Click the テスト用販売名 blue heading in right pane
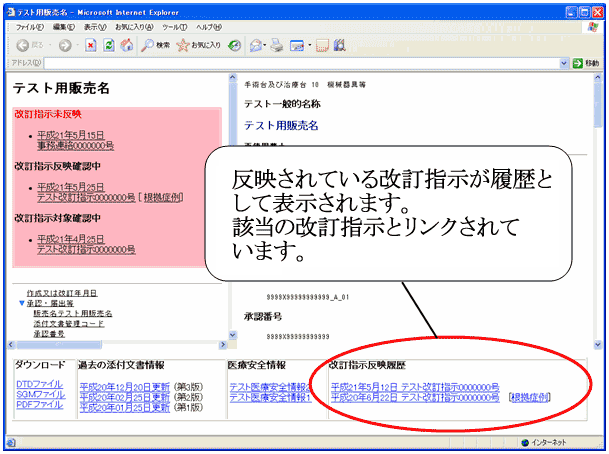This screenshot has height=454, width=609. coord(281,125)
